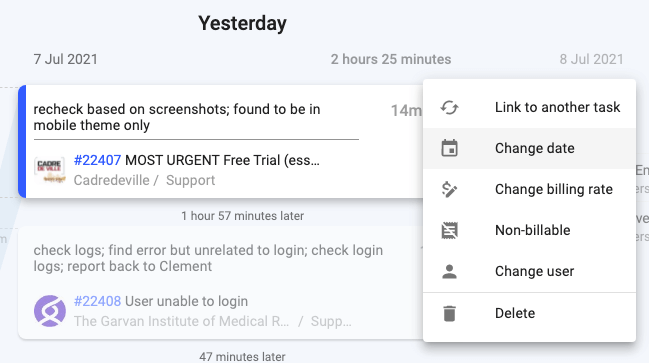Click the 7 Jul 2021 date label

(x=65, y=59)
